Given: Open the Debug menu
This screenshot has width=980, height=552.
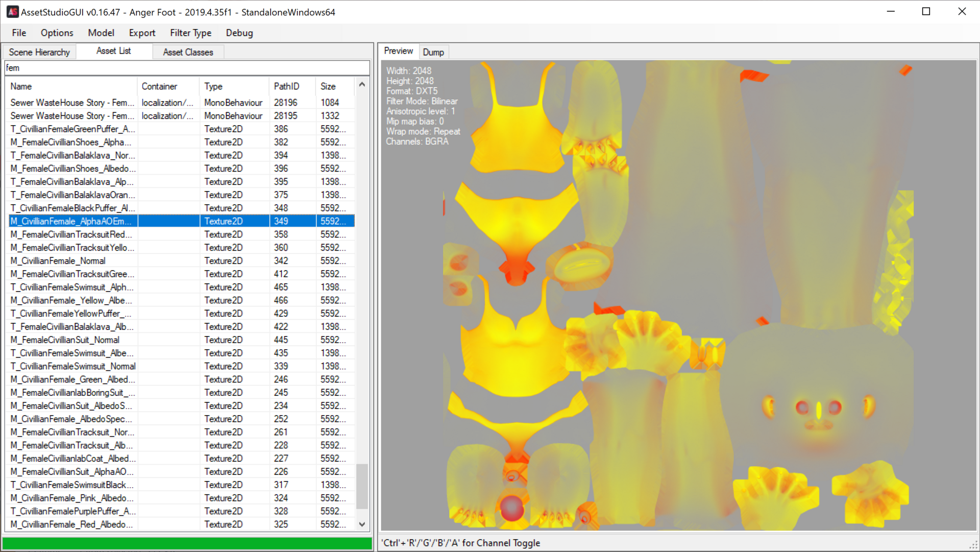Looking at the screenshot, I should pyautogui.click(x=239, y=33).
